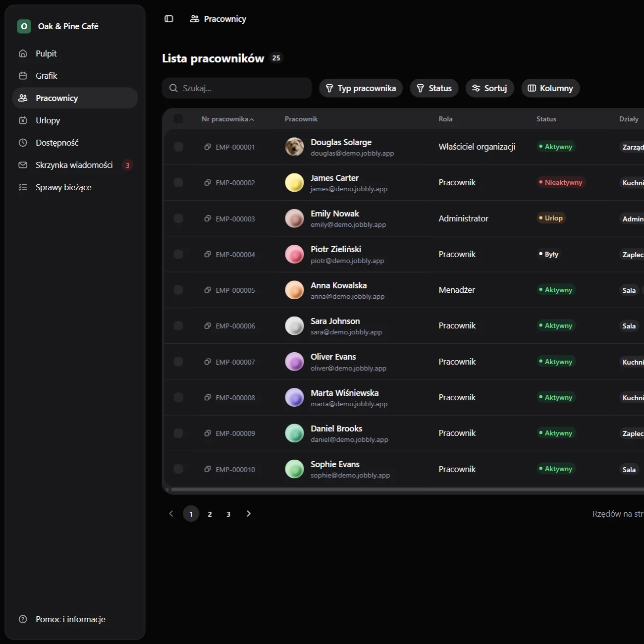Go to previous page chevron

point(171,514)
